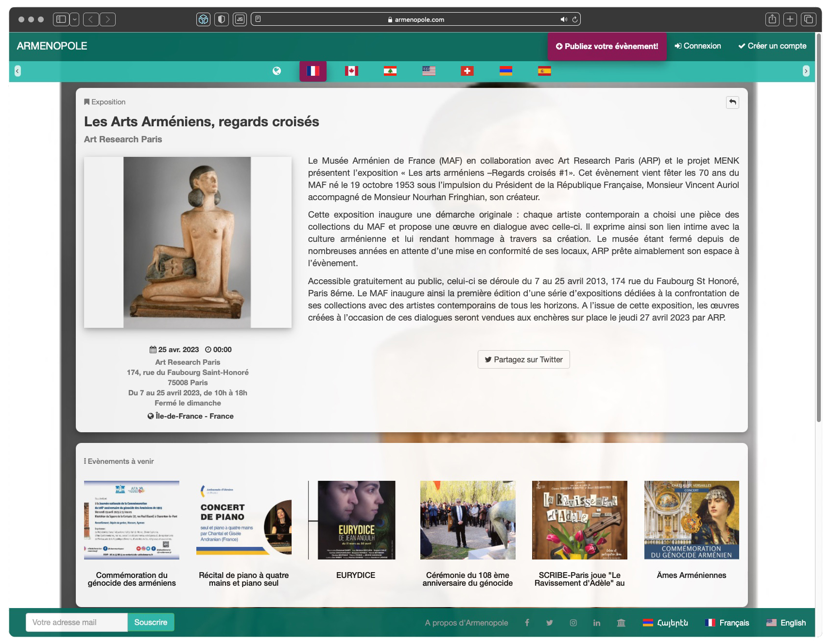The width and height of the screenshot is (831, 644).
Task: Click the 25 avr. 2023 date
Action: point(174,350)
